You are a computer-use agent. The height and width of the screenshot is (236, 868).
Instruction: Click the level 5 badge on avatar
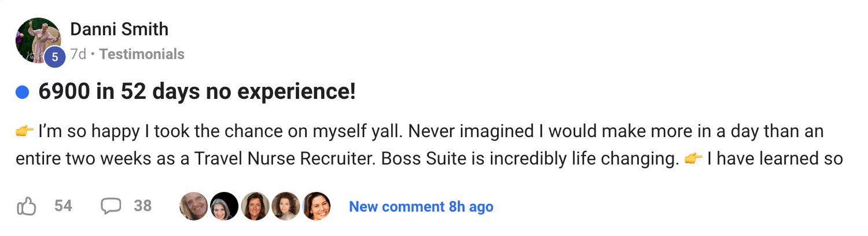point(54,57)
